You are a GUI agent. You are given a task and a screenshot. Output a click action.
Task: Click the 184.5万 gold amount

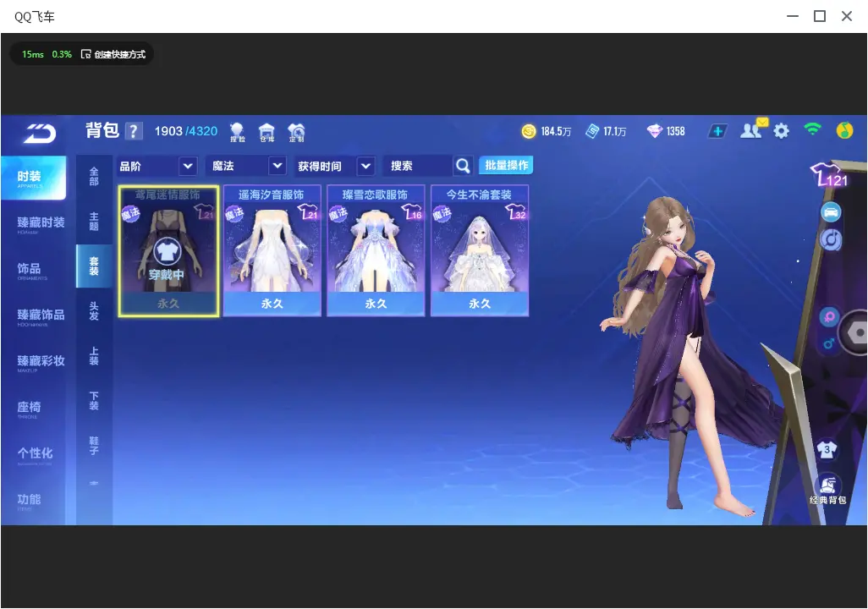coord(556,132)
